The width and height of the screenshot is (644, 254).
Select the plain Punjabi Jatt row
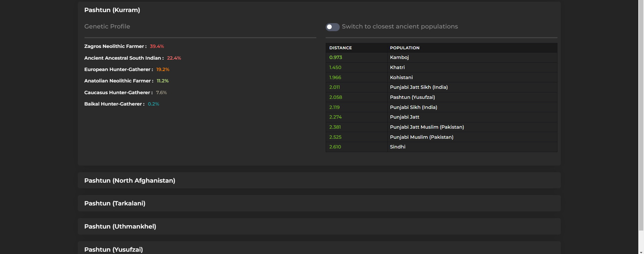(x=441, y=117)
